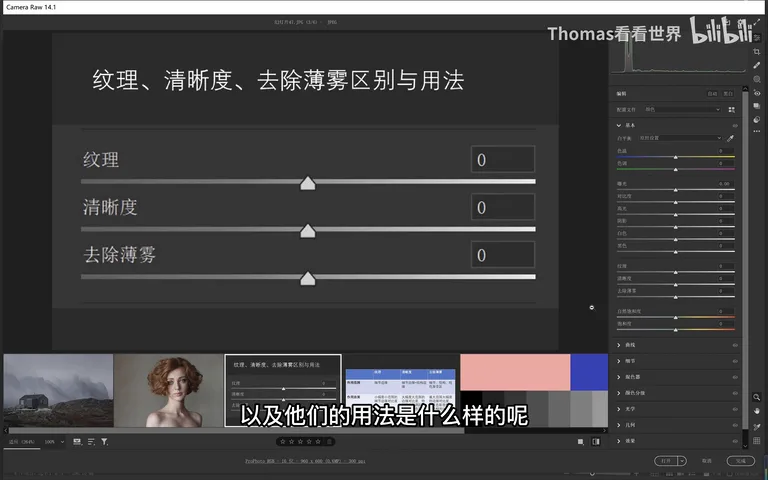The height and width of the screenshot is (480, 768).
Task: Toggle before/after view icon
Action: (596, 442)
